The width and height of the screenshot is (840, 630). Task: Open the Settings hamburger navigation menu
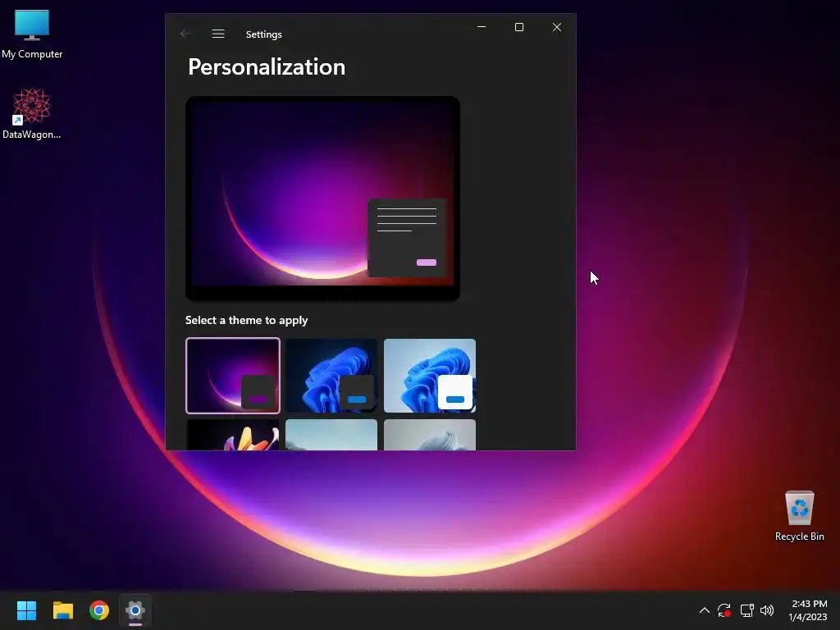pos(218,34)
